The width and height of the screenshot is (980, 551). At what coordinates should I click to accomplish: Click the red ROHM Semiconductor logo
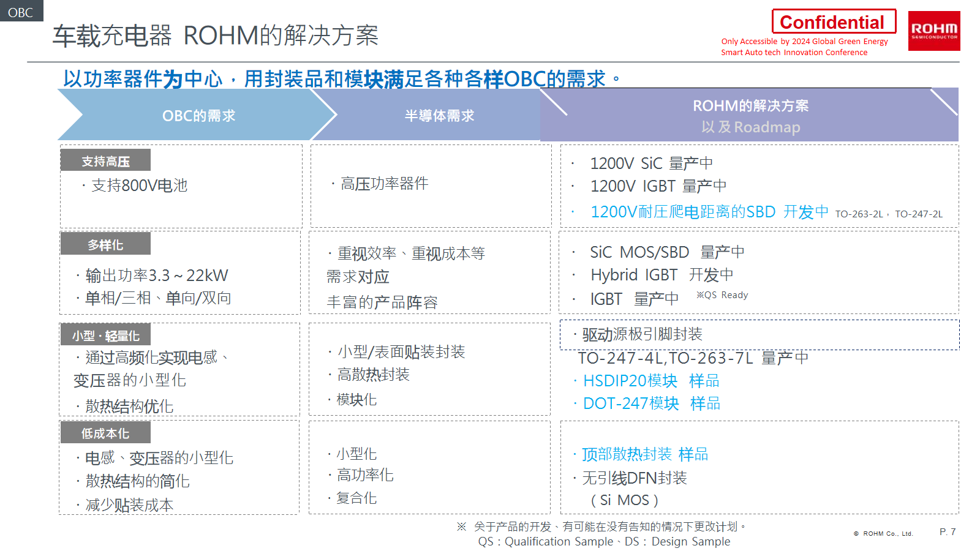(933, 31)
